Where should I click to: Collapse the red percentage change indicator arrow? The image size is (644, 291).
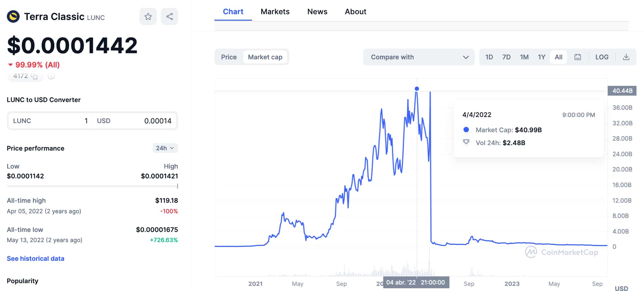(10, 64)
